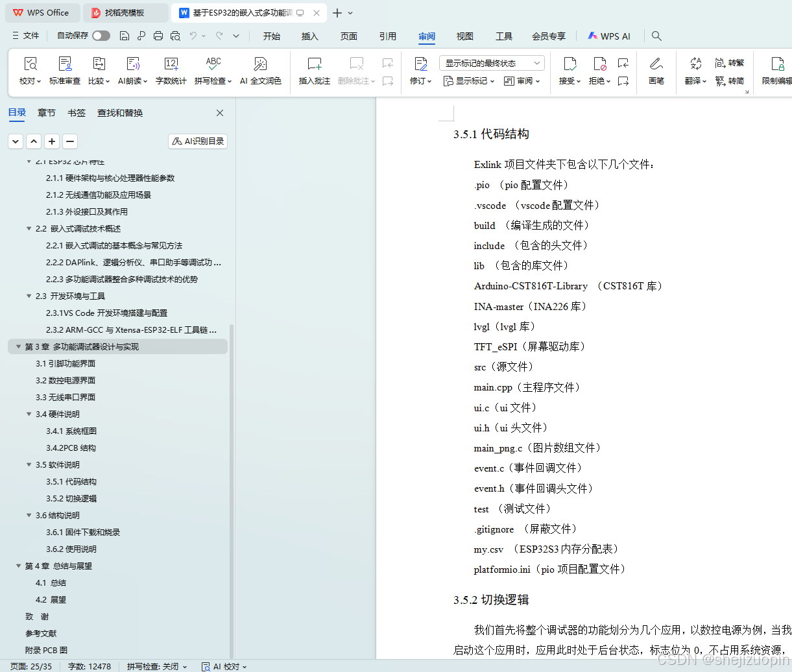Switch to the 插入 ribbon tab

point(309,36)
